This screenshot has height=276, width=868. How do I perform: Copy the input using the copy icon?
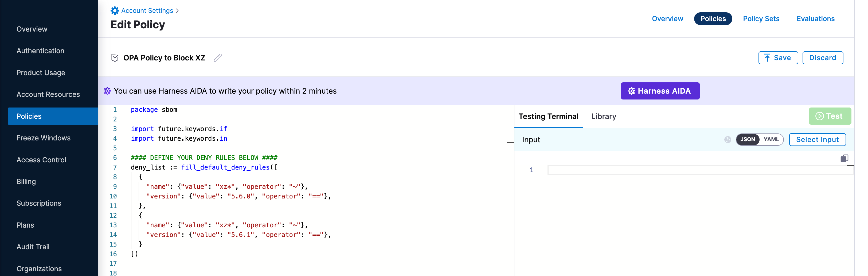tap(844, 158)
